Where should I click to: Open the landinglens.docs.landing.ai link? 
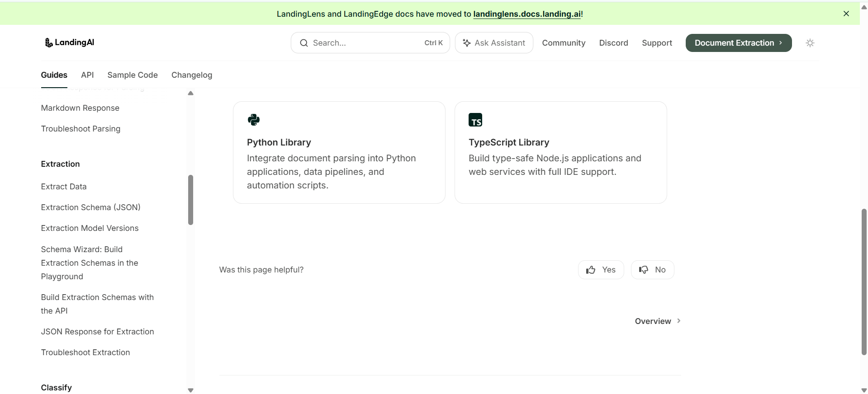(x=527, y=14)
